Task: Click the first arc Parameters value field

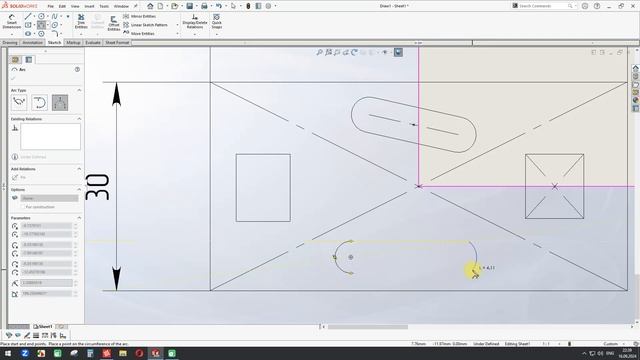Action: click(46, 226)
